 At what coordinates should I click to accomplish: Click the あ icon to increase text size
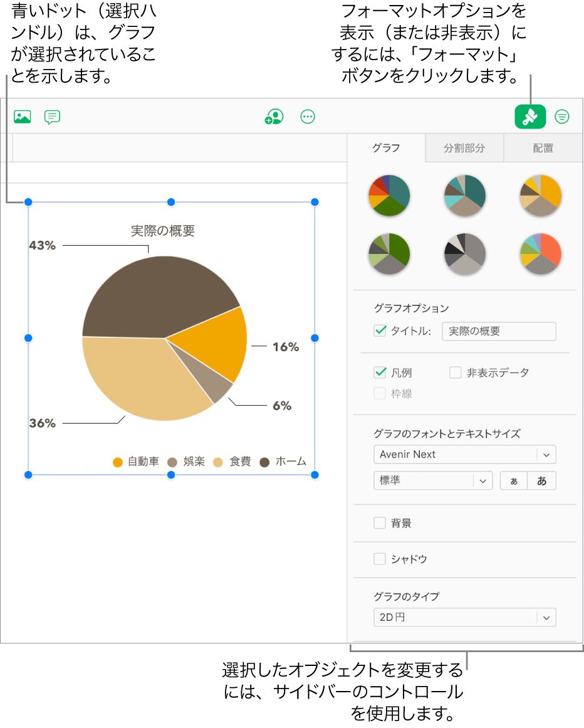541,480
